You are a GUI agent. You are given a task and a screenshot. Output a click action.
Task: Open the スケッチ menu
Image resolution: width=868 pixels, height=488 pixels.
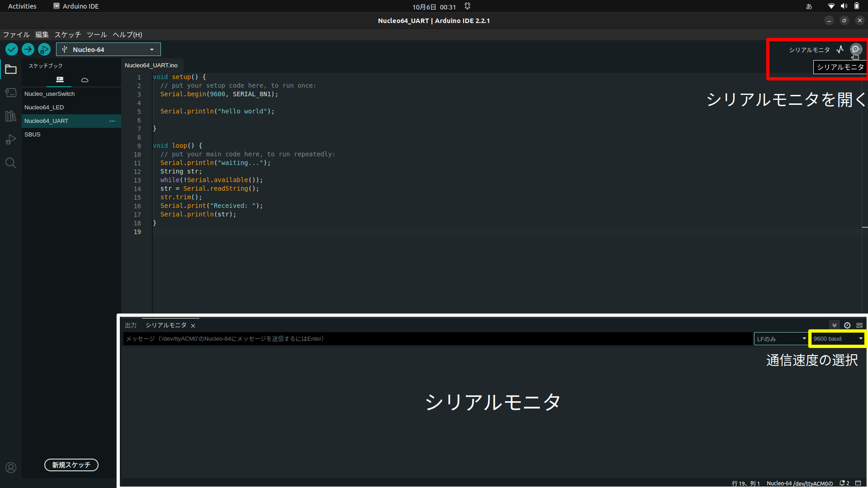coord(68,35)
